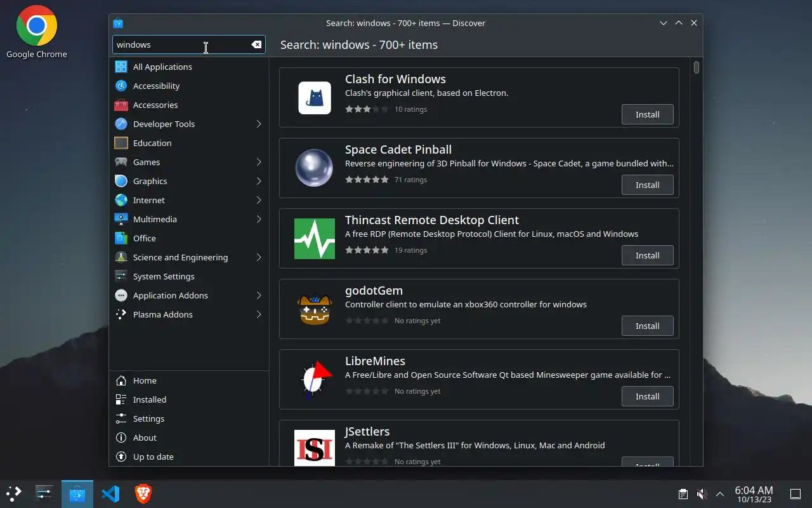Viewport: 812px width, 508px height.
Task: Open the clipboard tray icon
Action: (x=683, y=494)
